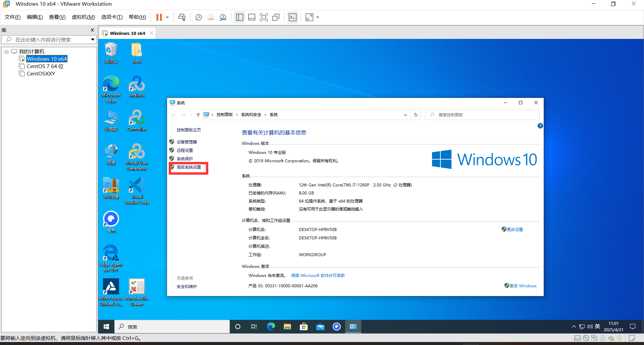Click 系统和安全 in the breadcrumb
The width and height of the screenshot is (644, 345).
pos(251,115)
